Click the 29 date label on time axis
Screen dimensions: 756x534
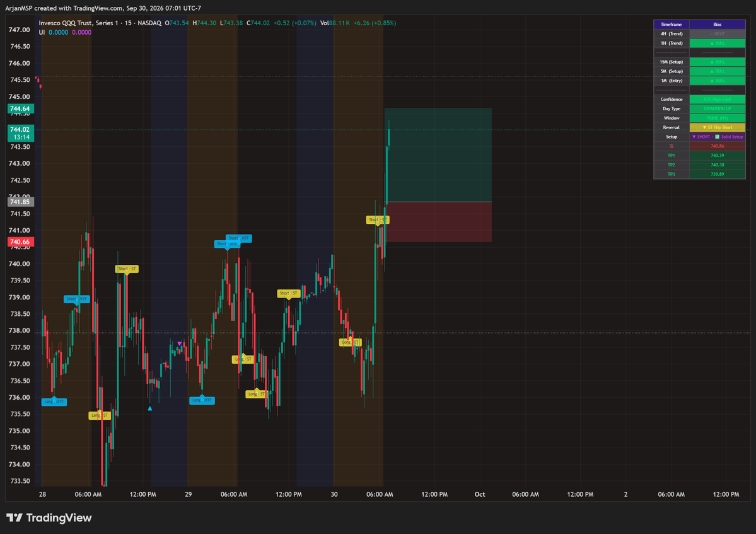tap(188, 494)
